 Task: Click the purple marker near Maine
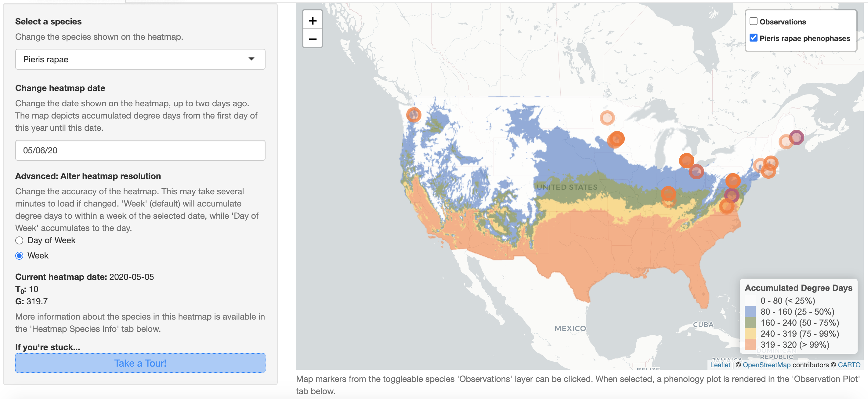[796, 137]
